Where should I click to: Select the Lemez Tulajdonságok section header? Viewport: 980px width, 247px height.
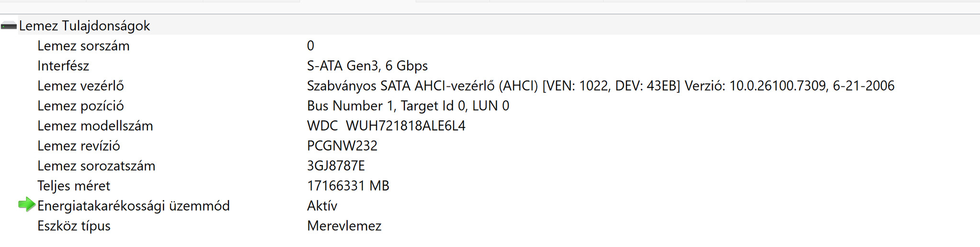click(x=84, y=26)
